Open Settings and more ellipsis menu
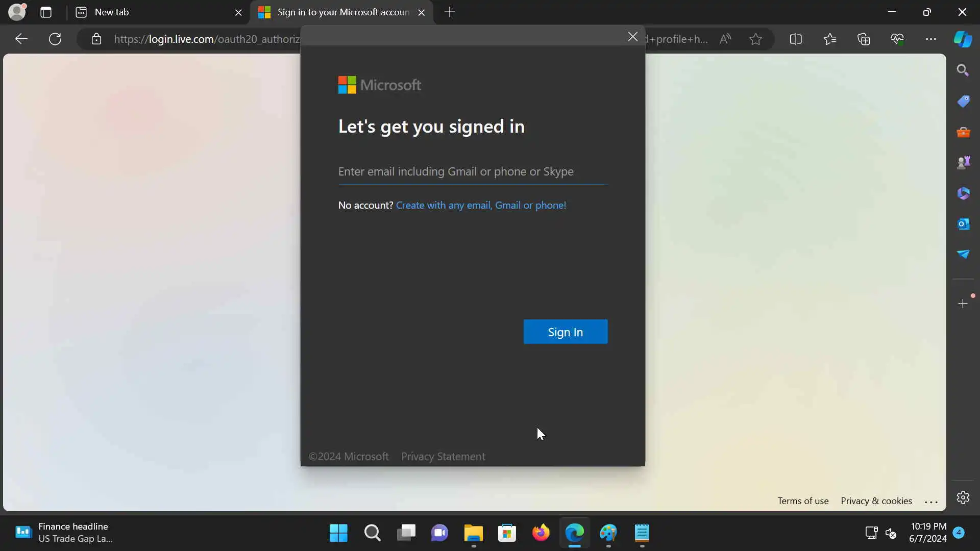 click(x=930, y=39)
